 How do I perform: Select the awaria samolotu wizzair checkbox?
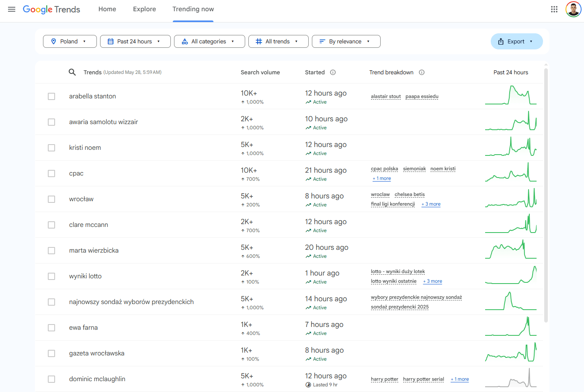tap(51, 122)
